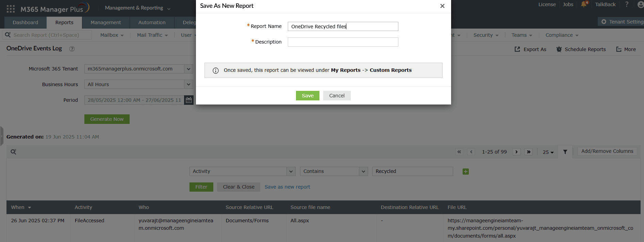Click the Save as new report link
The image size is (644, 242).
tap(287, 187)
